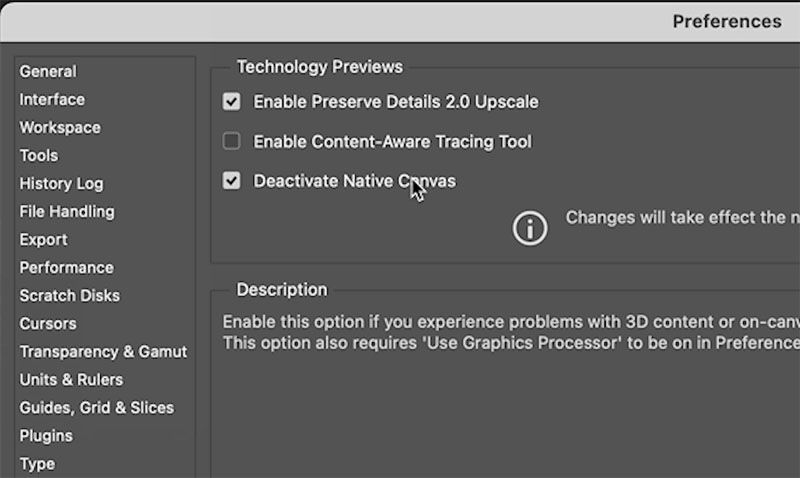Go to Workspace preferences

[x=60, y=128]
